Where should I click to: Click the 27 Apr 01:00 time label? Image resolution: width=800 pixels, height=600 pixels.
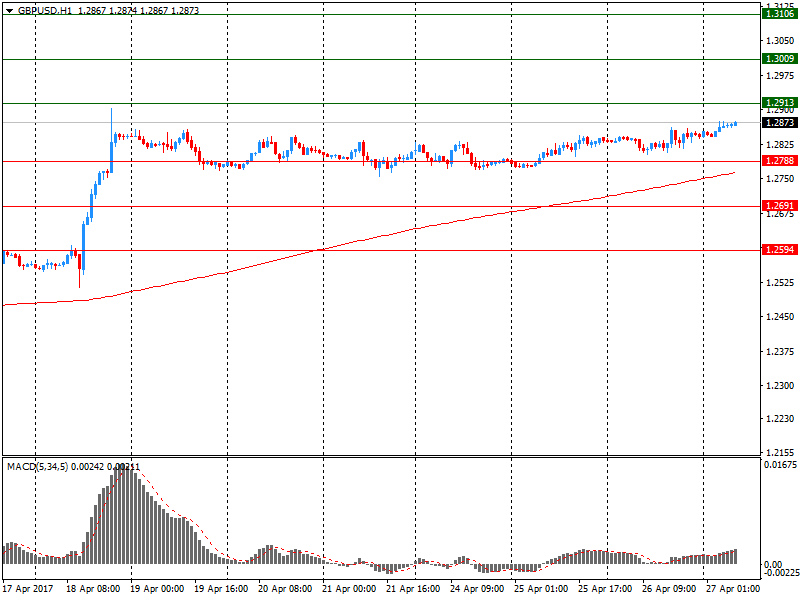733,589
